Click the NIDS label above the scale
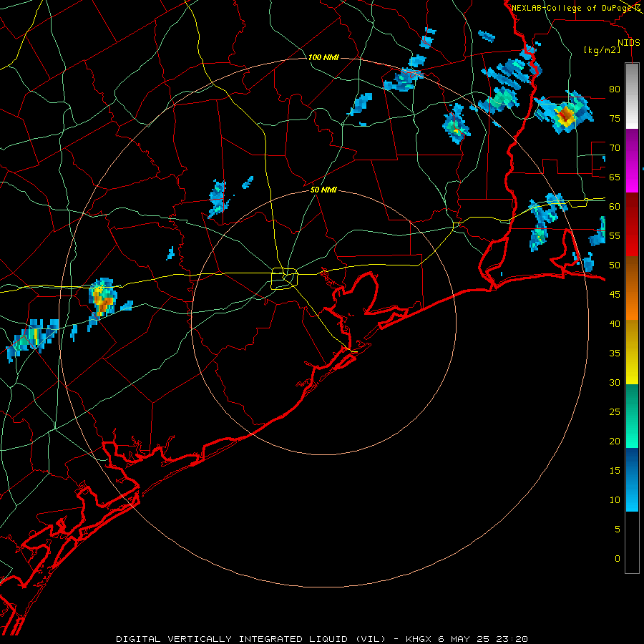This screenshot has width=644, height=644. pos(629,43)
